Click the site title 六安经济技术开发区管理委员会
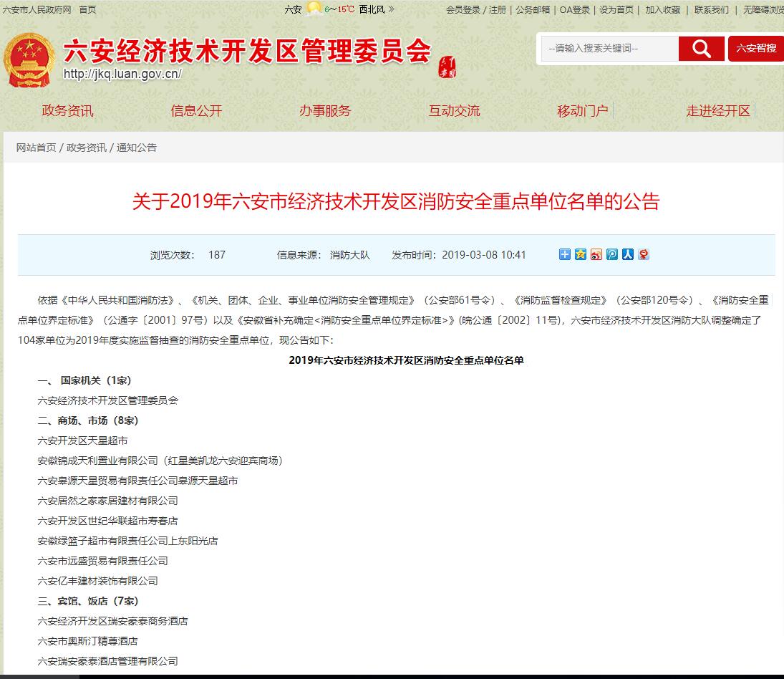 [x=247, y=51]
